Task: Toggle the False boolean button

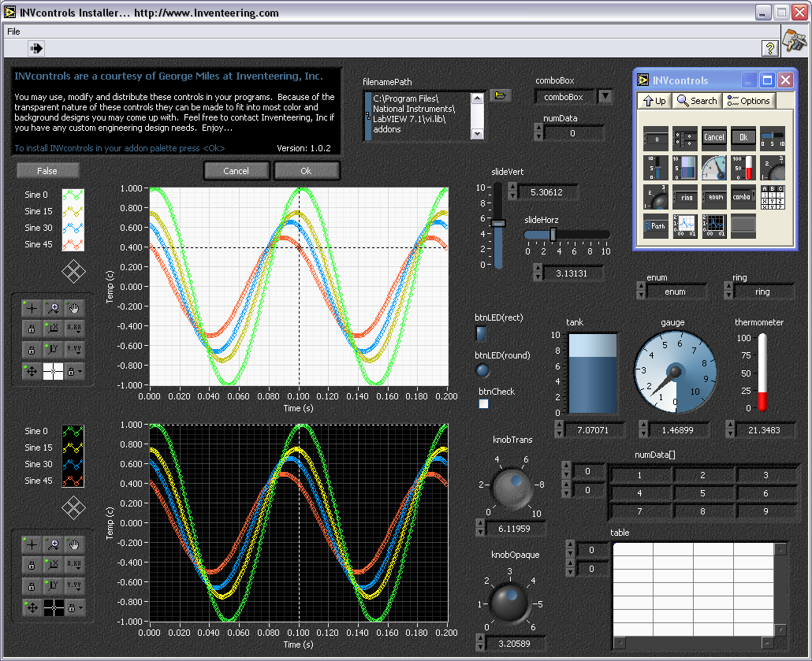Action: tap(47, 170)
